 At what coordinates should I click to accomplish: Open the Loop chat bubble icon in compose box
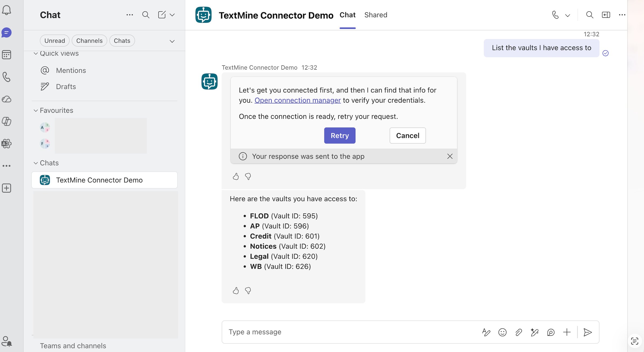pyautogui.click(x=551, y=332)
